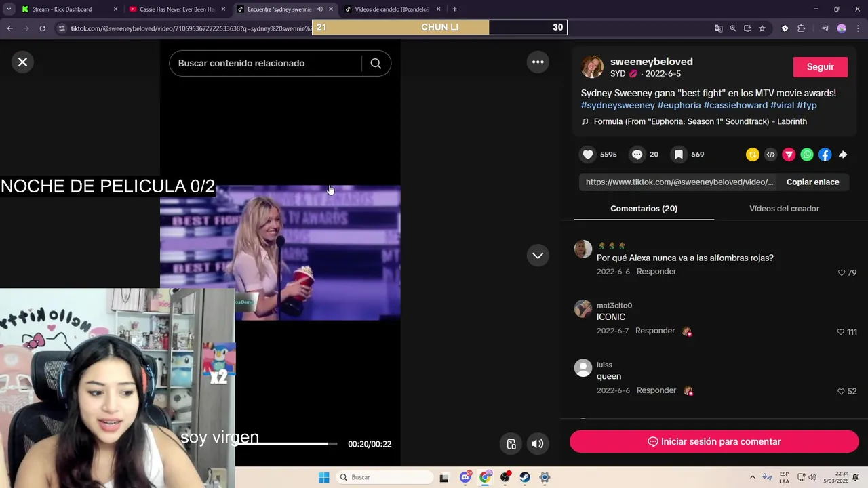Repost video with yellow repost icon
Viewport: 868px width, 488px height.
753,155
